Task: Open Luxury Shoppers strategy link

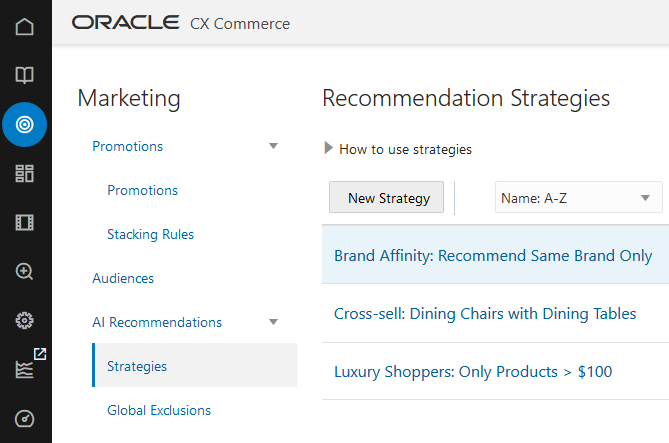Action: click(473, 371)
